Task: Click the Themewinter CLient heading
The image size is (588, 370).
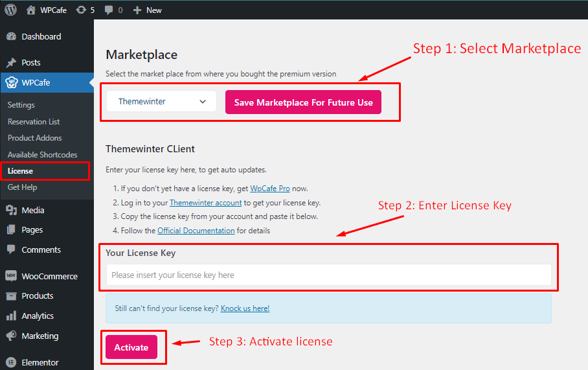Action: [150, 149]
